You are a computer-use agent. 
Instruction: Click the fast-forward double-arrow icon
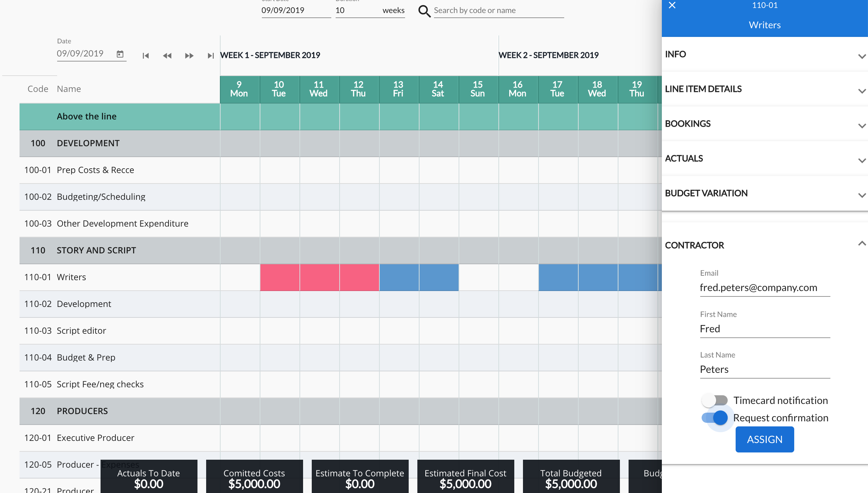click(189, 56)
